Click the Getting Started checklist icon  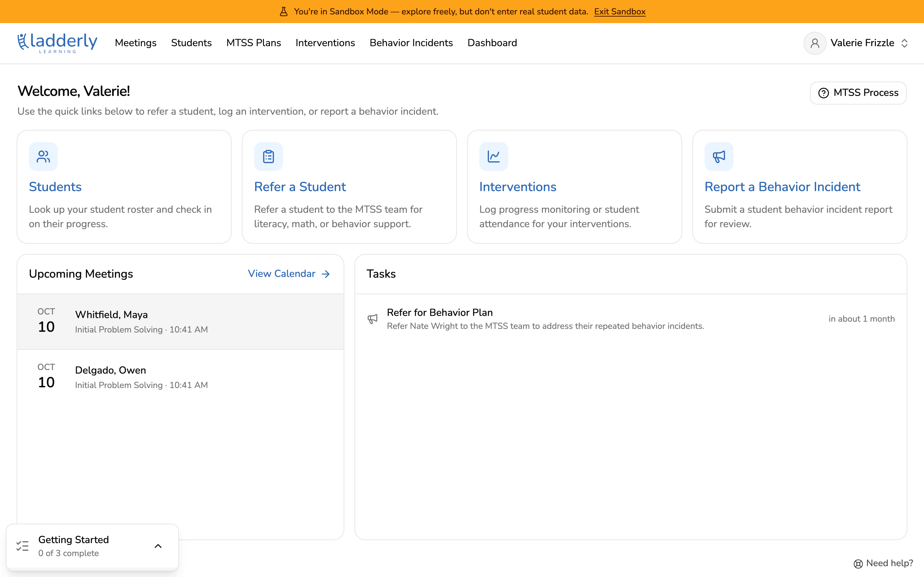coord(23,546)
